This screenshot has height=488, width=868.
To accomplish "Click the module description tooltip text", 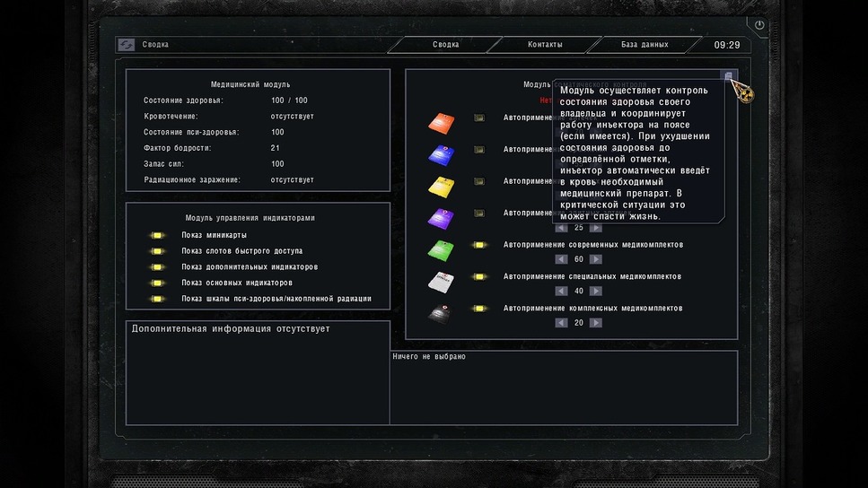I will (635, 153).
